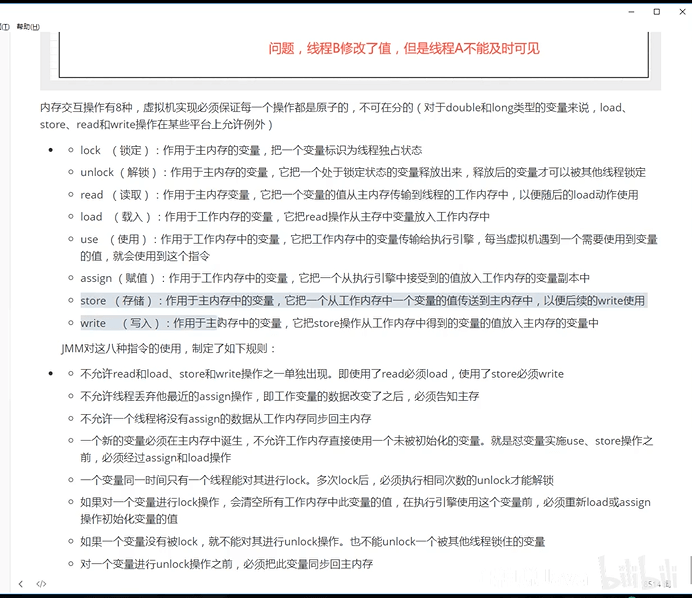Minimize the editor window
The height and width of the screenshot is (598, 692).
[x=632, y=12]
